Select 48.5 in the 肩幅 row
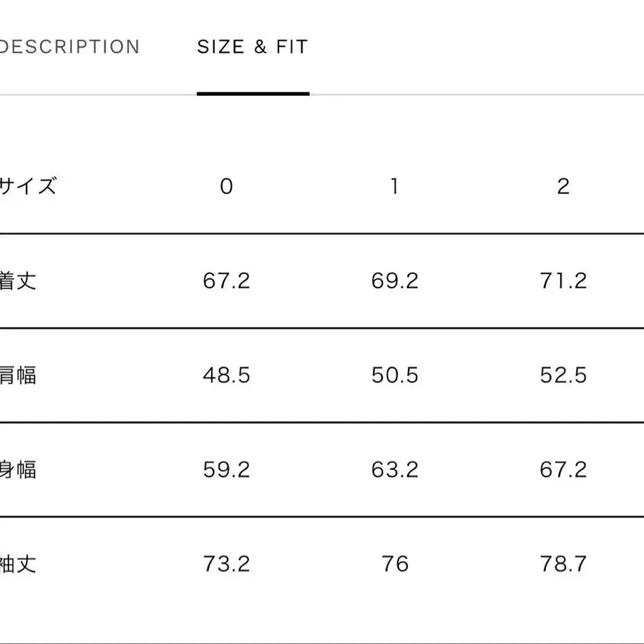Image resolution: width=644 pixels, height=644 pixels. click(226, 375)
